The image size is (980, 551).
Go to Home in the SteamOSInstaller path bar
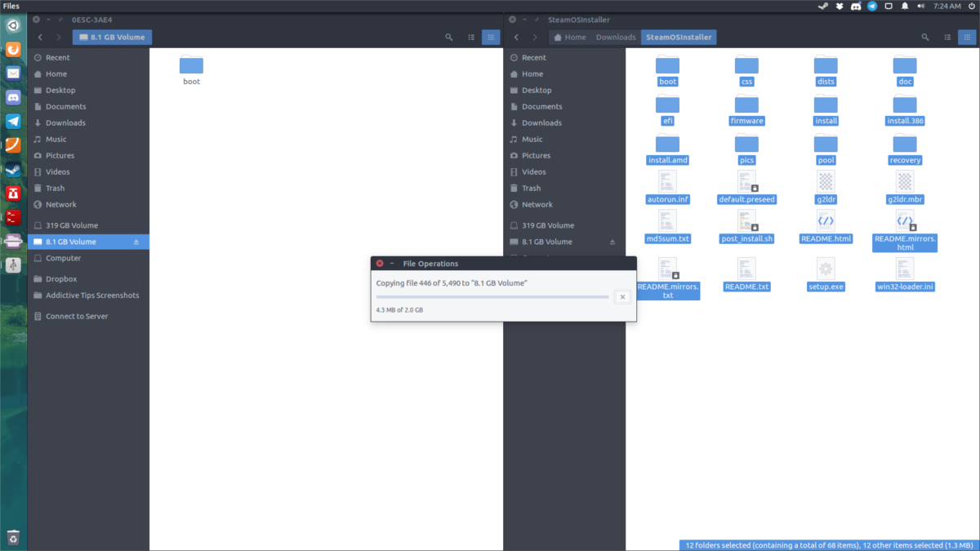click(x=569, y=38)
